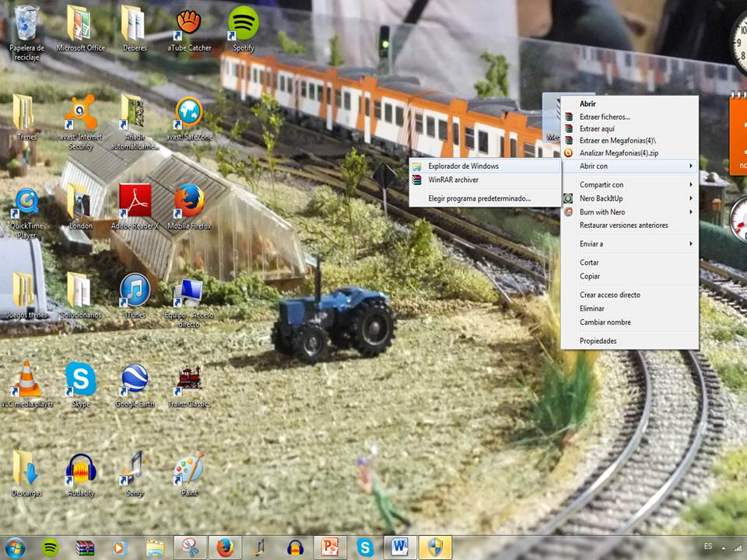Screen dimensions: 747x560
Task: Open Snipping Tool taskbar icon
Action: pyautogui.click(x=190, y=548)
